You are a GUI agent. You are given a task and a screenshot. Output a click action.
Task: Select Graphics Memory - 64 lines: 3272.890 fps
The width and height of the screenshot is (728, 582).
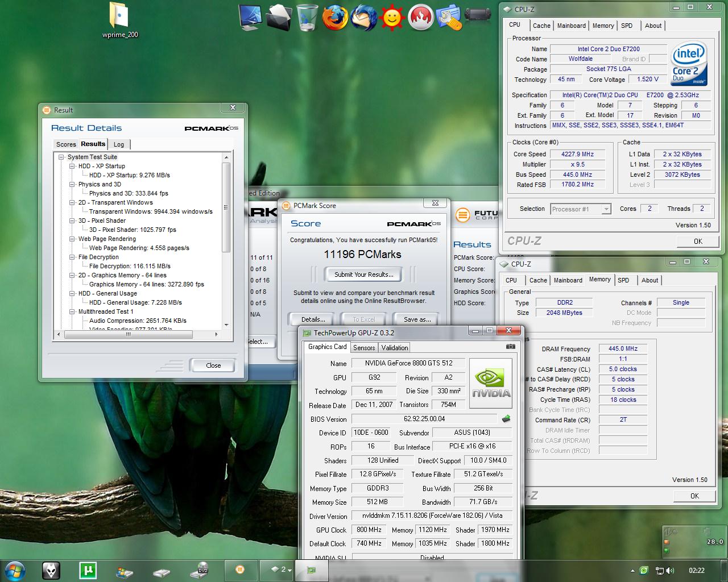147,284
